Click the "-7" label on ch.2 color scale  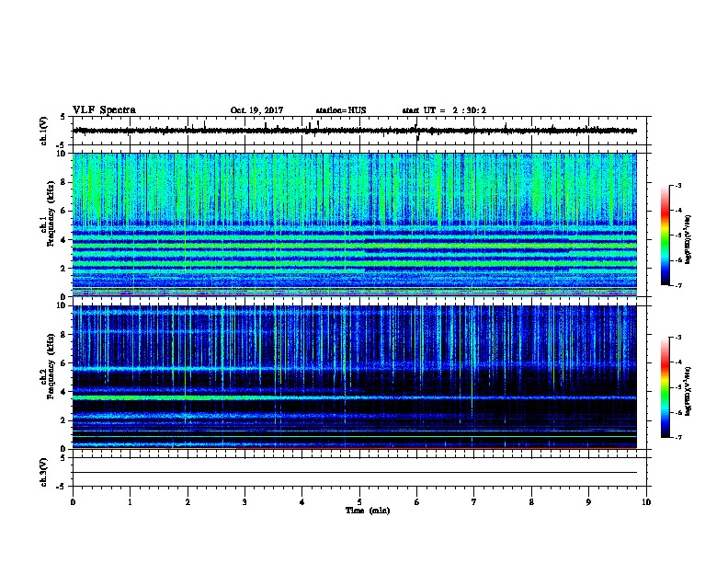click(678, 437)
